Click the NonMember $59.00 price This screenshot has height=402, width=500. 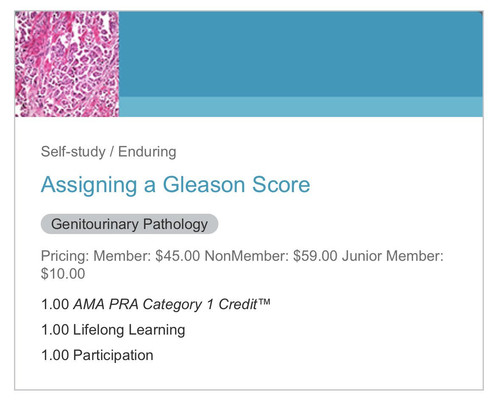[271, 256]
